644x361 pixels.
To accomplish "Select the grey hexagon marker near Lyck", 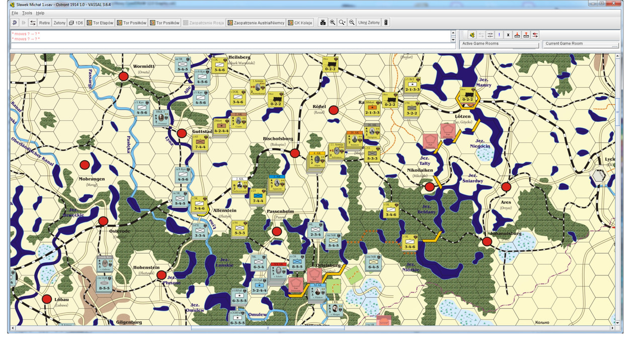I will (599, 176).
